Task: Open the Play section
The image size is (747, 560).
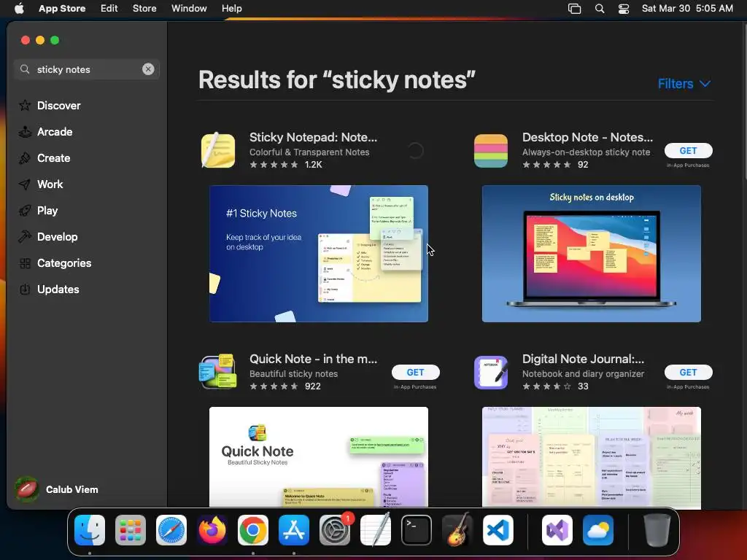Action: coord(47,211)
